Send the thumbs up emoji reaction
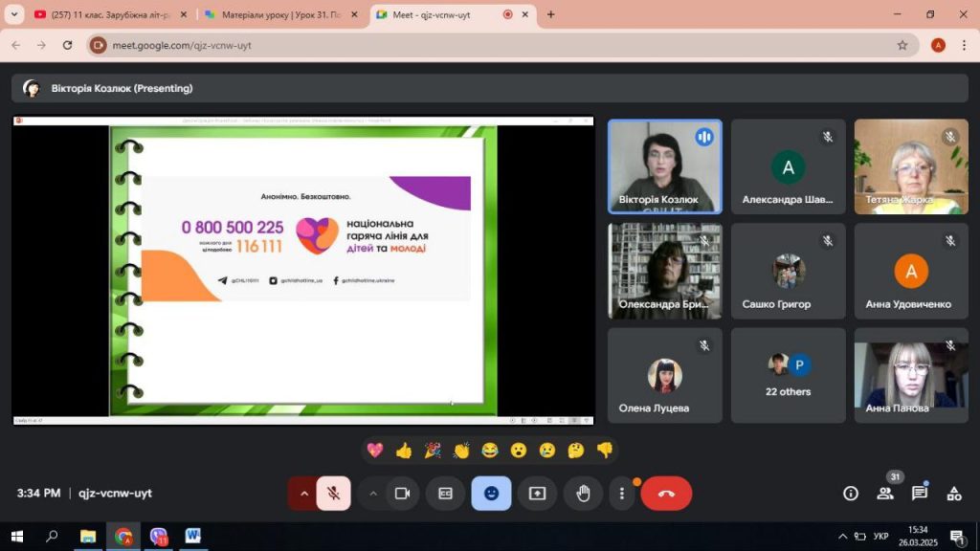The height and width of the screenshot is (551, 980). [x=404, y=450]
